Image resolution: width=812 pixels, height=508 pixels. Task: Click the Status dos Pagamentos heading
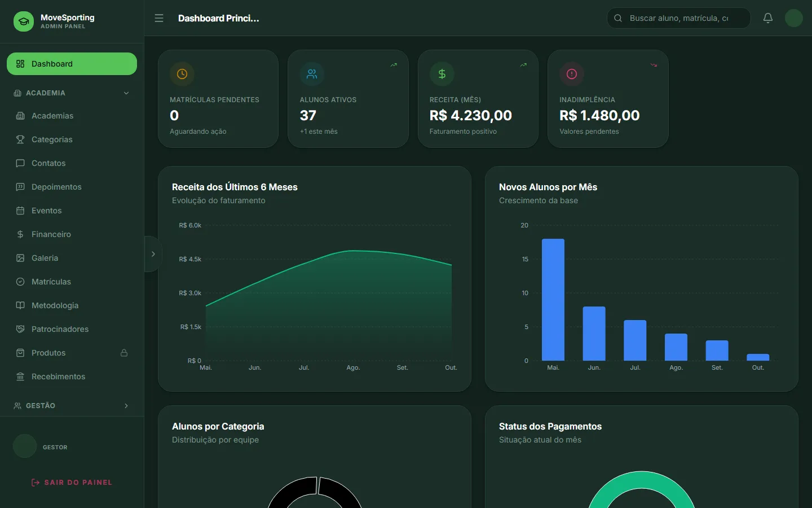click(x=550, y=426)
